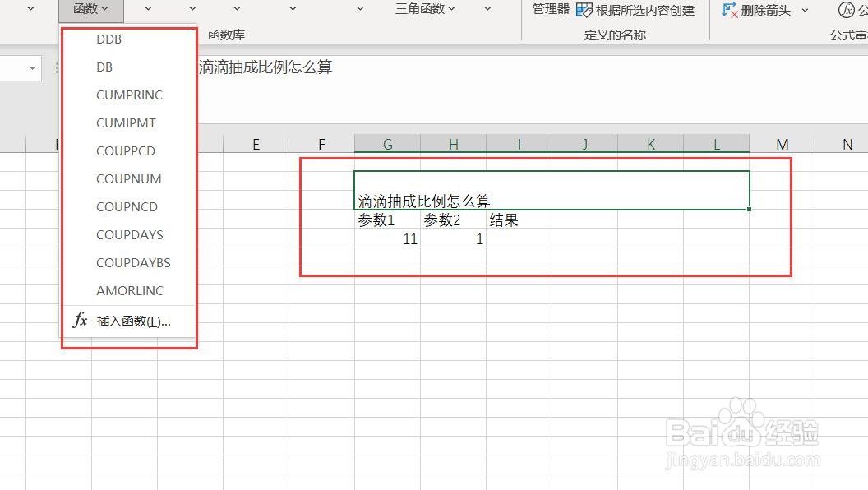Expand the Name Box dropdown arrow
The height and width of the screenshot is (490, 868).
(x=32, y=68)
